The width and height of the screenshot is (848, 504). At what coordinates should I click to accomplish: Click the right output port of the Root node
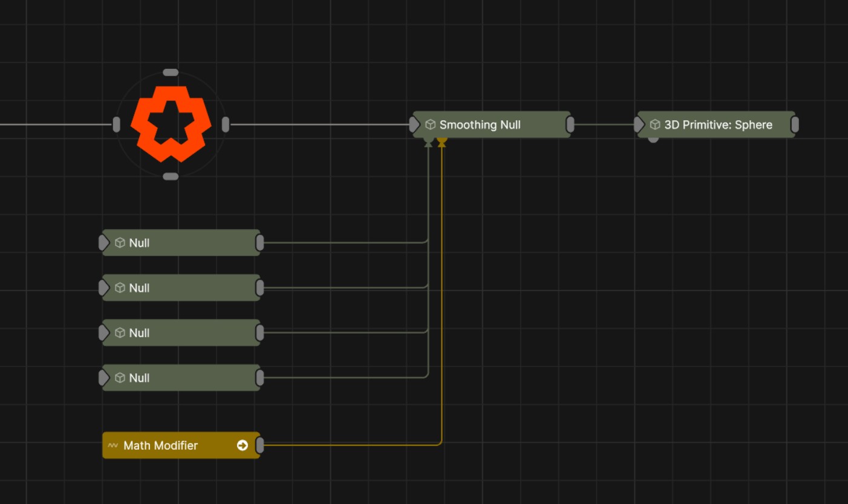(x=226, y=124)
